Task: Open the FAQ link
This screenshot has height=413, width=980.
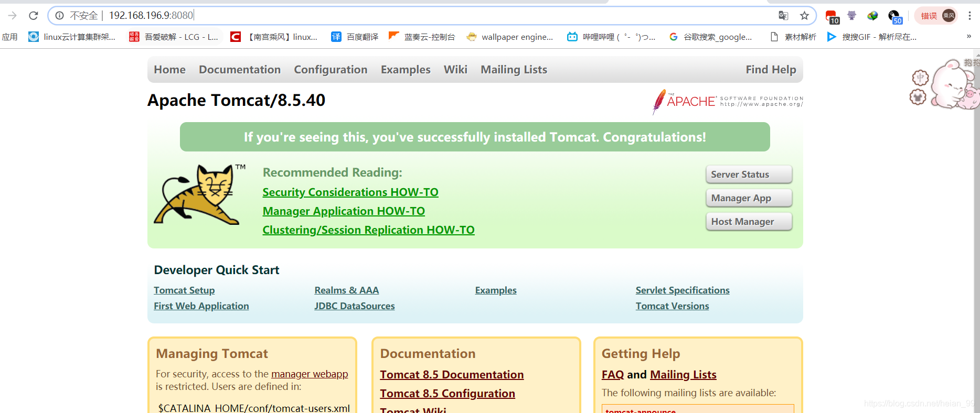Action: [613, 375]
